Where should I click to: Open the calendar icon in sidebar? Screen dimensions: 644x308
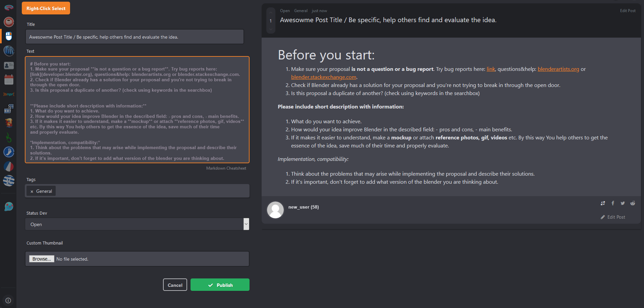pos(9,80)
